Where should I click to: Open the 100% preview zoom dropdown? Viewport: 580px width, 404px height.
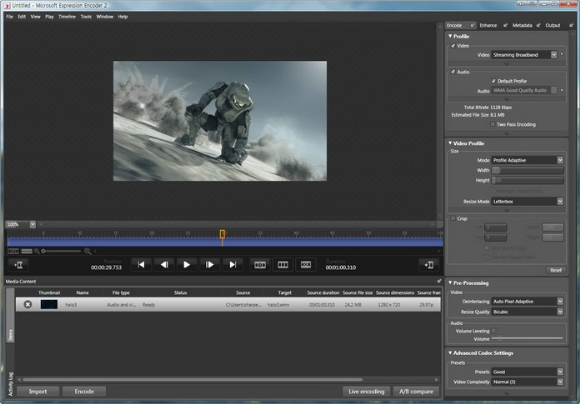tap(33, 224)
